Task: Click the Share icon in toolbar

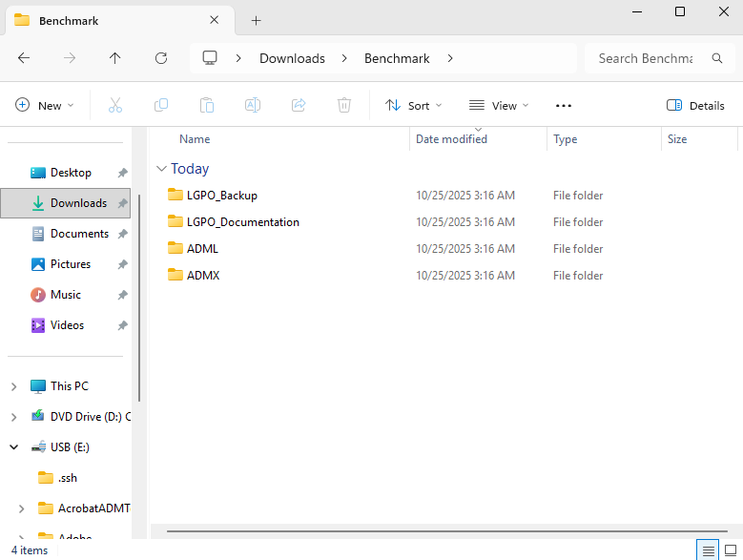Action: (299, 106)
